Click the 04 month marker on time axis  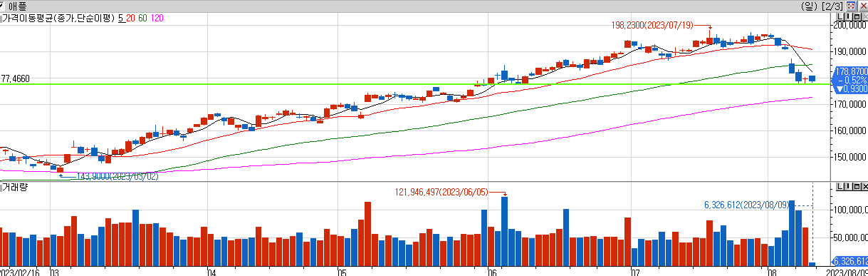click(x=211, y=272)
